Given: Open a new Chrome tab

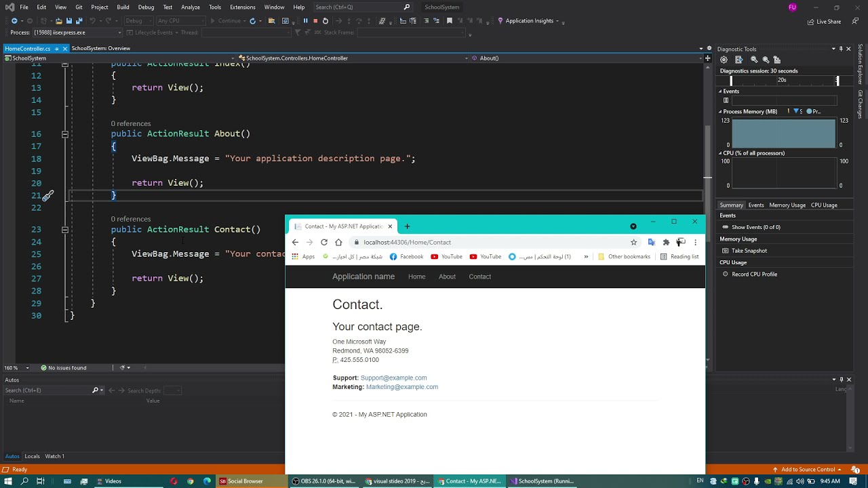Looking at the screenshot, I should tap(407, 226).
